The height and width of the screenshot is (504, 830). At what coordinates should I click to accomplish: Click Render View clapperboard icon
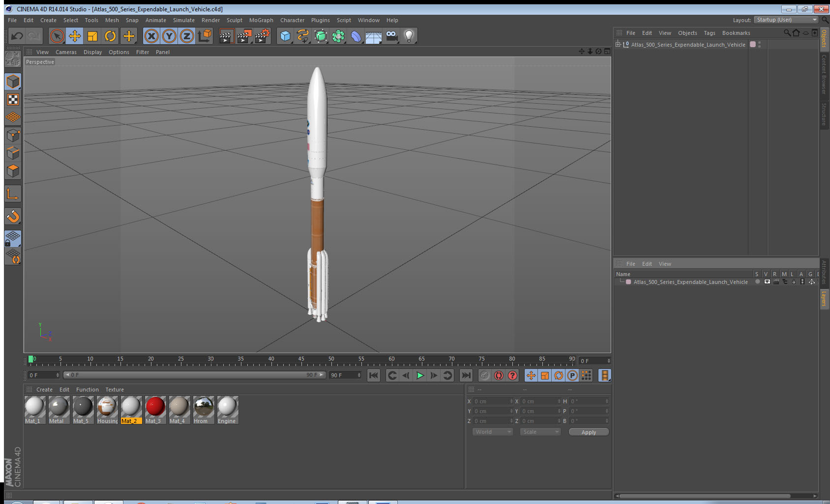(226, 36)
